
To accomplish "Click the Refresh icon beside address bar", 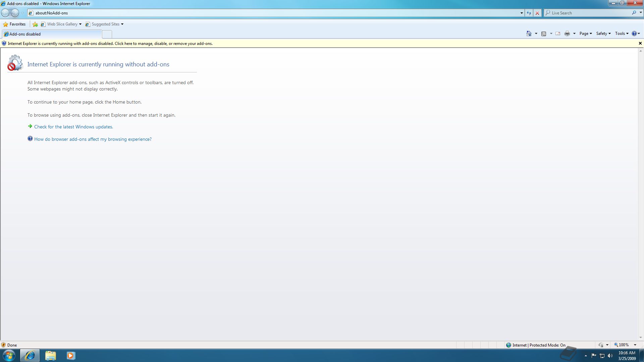I will point(529,13).
